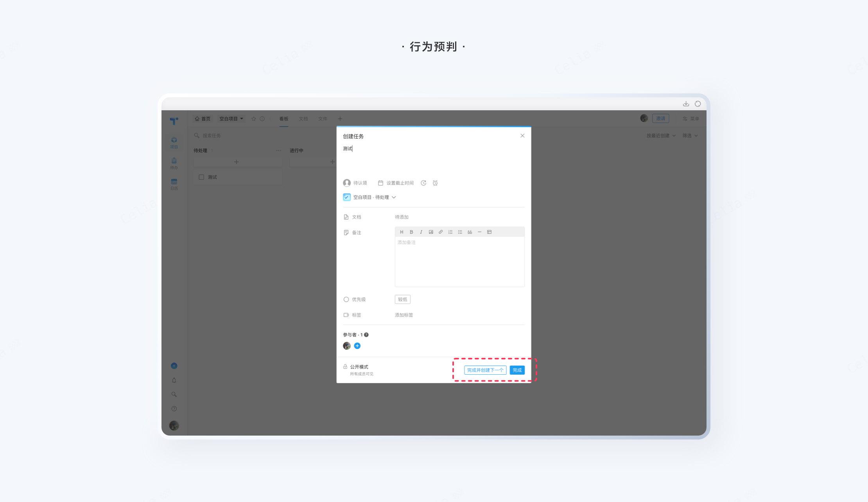Image resolution: width=868 pixels, height=502 pixels.
Task: Click the blockquote icon in note toolbar
Action: (470, 232)
